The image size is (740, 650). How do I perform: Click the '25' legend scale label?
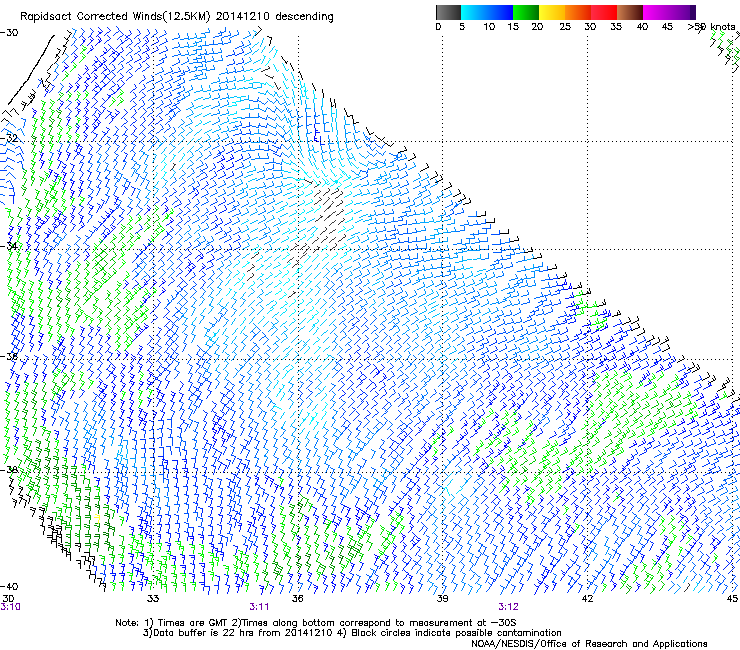click(565, 27)
